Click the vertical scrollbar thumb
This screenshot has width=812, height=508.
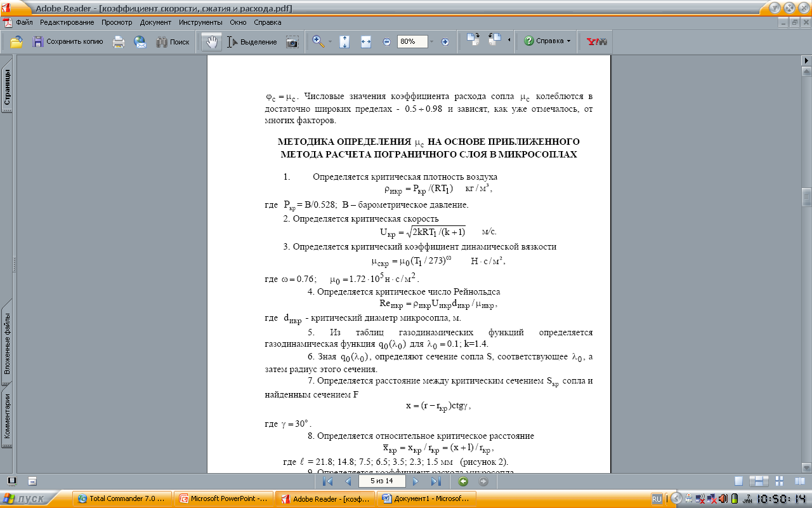[x=806, y=197]
